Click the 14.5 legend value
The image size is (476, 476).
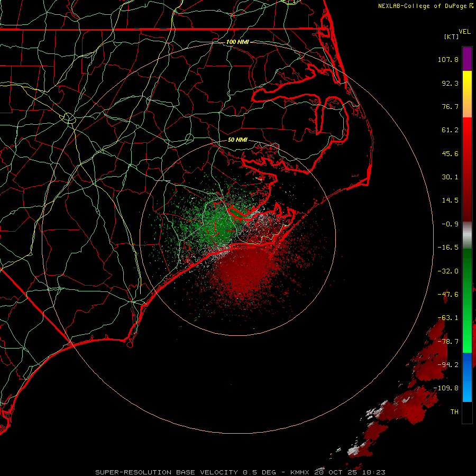tap(450, 200)
